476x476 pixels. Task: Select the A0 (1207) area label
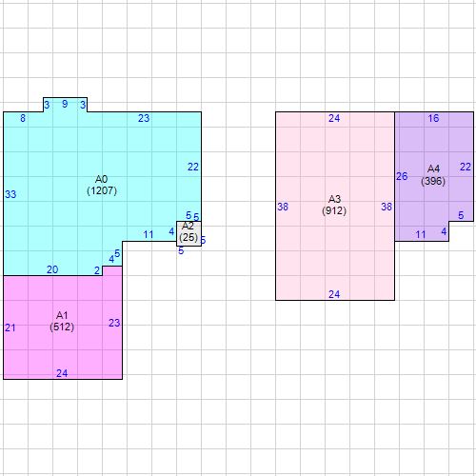coord(102,185)
